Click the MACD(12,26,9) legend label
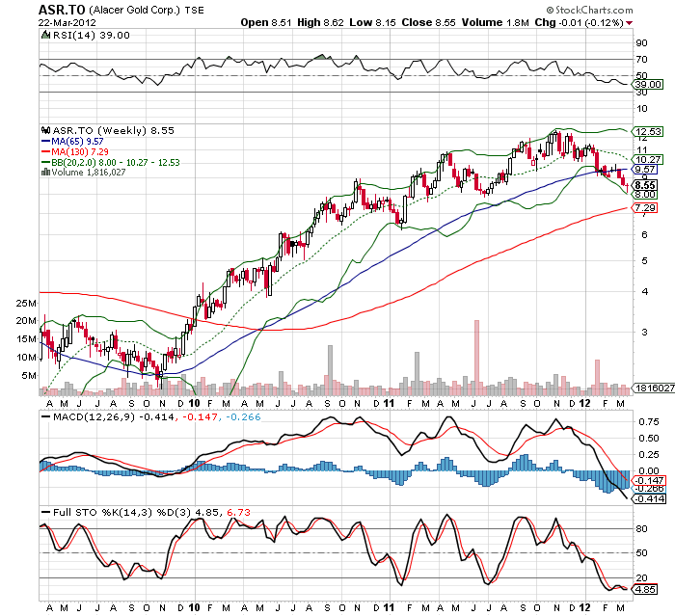The height and width of the screenshot is (616, 675). pos(94,417)
